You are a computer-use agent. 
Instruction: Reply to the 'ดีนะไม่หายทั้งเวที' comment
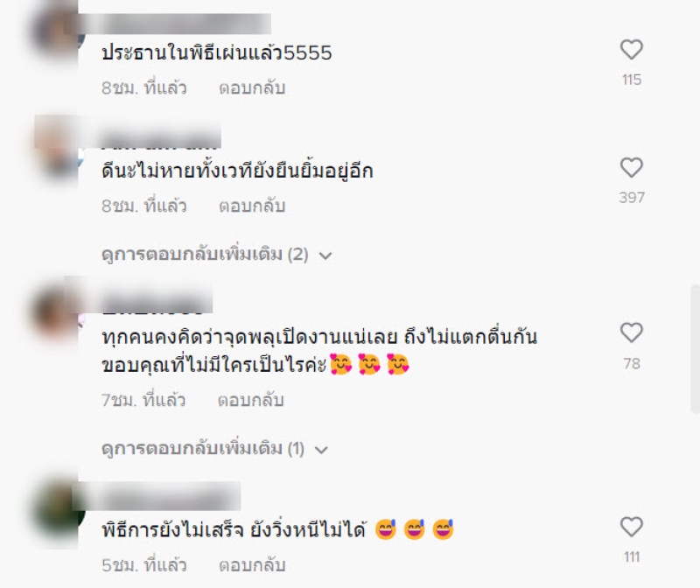point(252,206)
